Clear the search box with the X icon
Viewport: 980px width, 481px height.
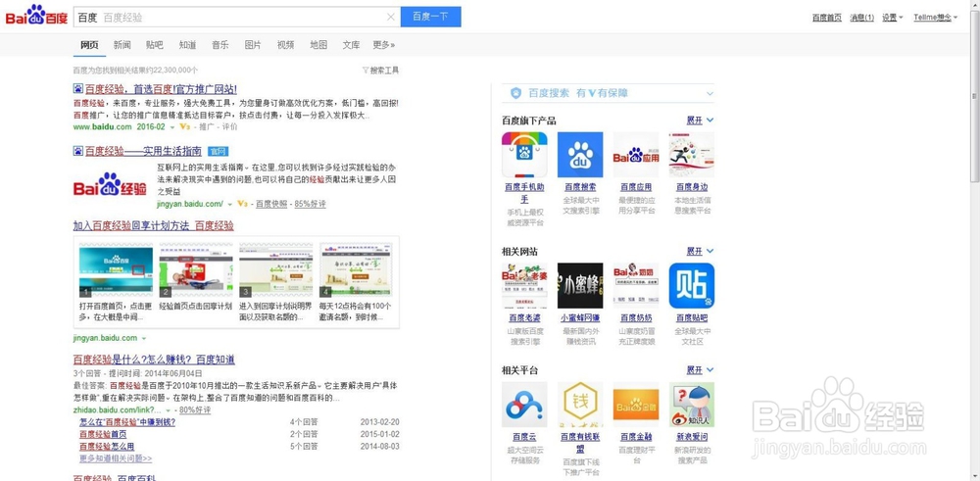391,17
